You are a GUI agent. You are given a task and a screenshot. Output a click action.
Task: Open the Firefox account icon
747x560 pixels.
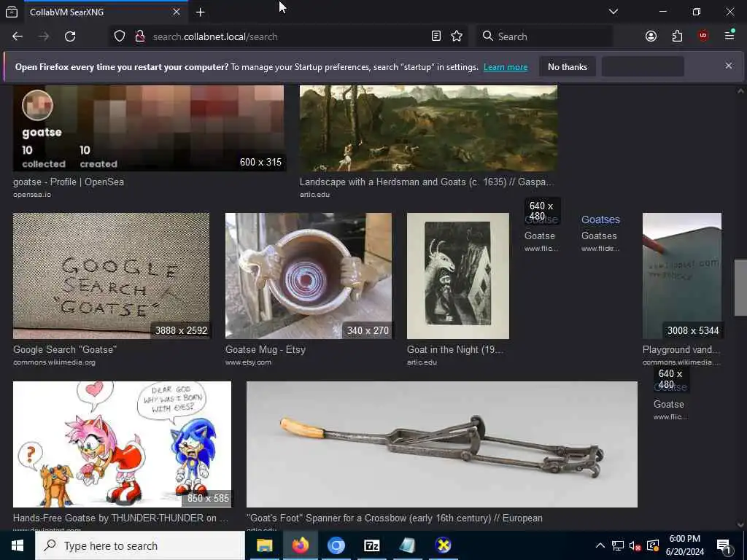(x=651, y=36)
